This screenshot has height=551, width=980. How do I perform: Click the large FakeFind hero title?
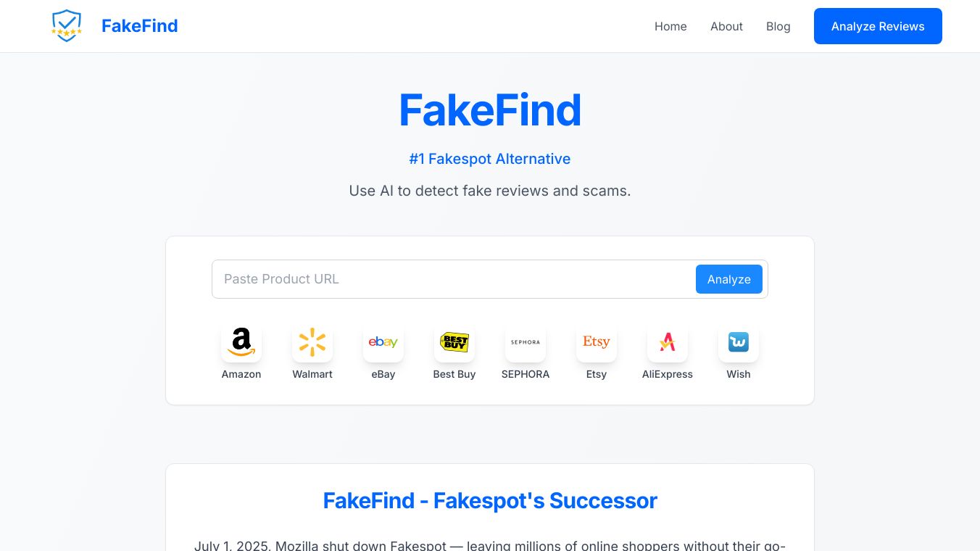490,110
